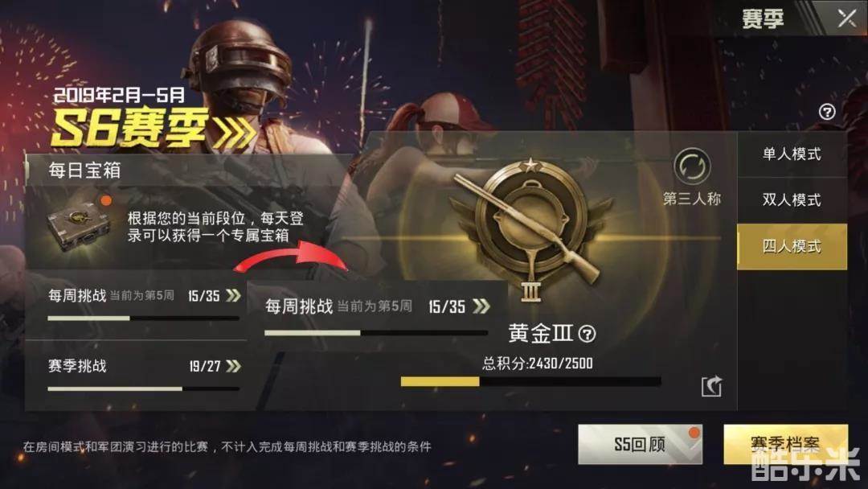Select the 单人模式 tab
Image resolution: width=868 pixels, height=489 pixels.
click(792, 154)
